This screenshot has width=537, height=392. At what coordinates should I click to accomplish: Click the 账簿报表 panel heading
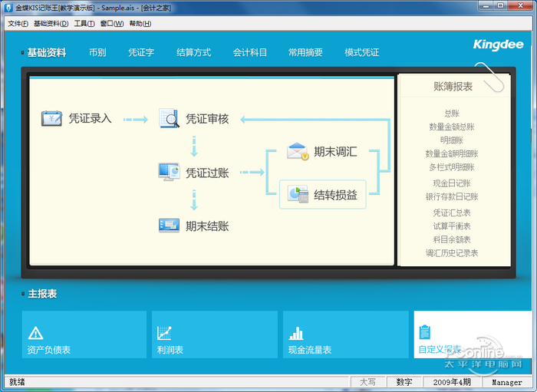453,86
